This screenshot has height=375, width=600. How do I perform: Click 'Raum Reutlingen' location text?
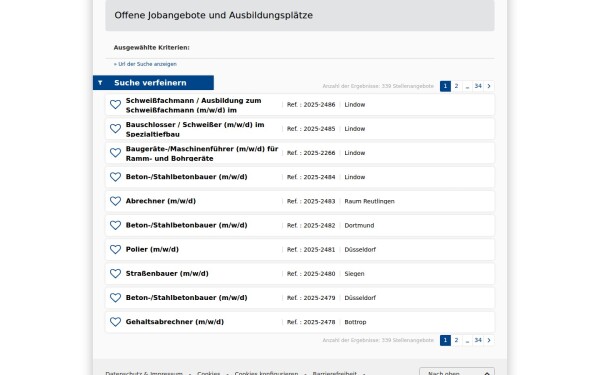tap(369, 201)
